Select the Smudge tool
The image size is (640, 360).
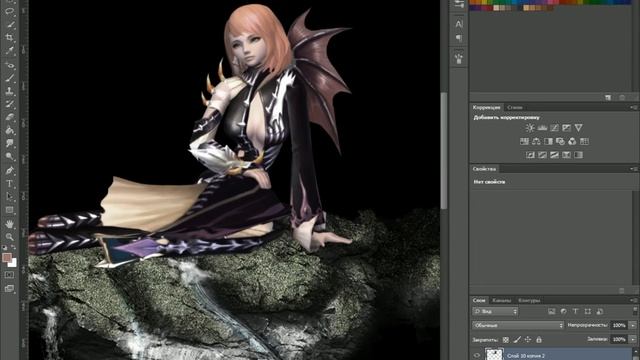tap(9, 144)
